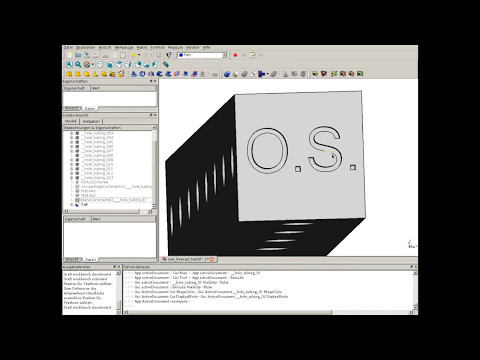Screen dimensions: 480x360
Task: Click the Python console input prompt line
Action: coord(268,306)
